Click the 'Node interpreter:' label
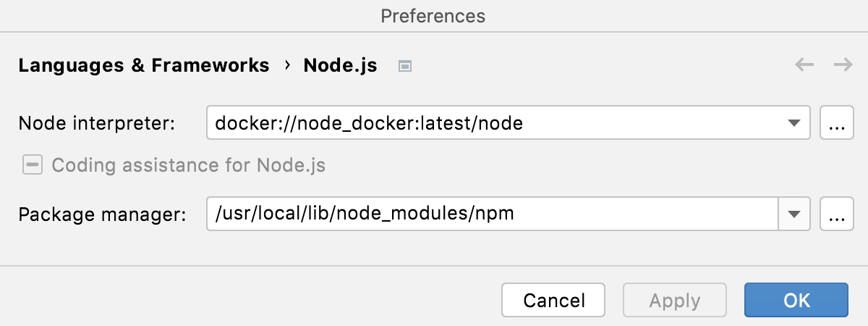 pos(97,124)
